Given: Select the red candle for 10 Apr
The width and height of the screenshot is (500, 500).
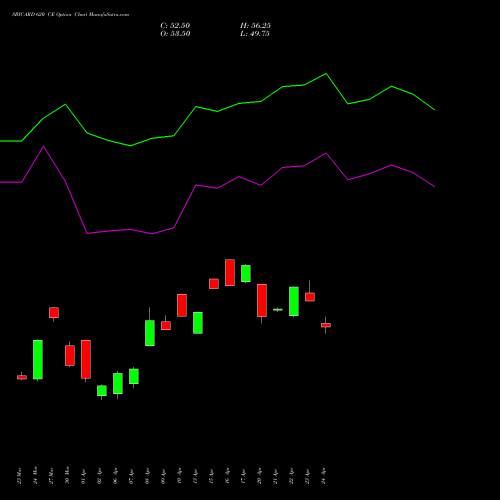Looking at the screenshot, I should tap(182, 305).
